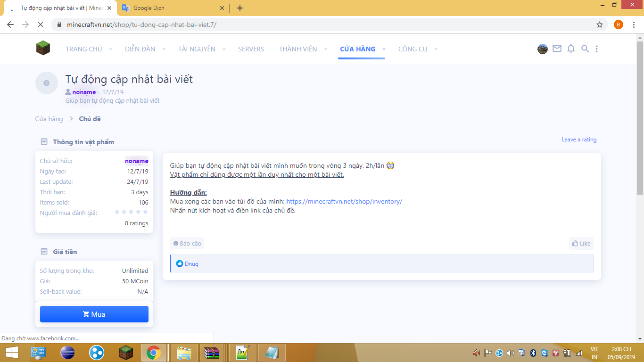Click the '50 MCoin' price value
The image size is (644, 362).
point(135,281)
